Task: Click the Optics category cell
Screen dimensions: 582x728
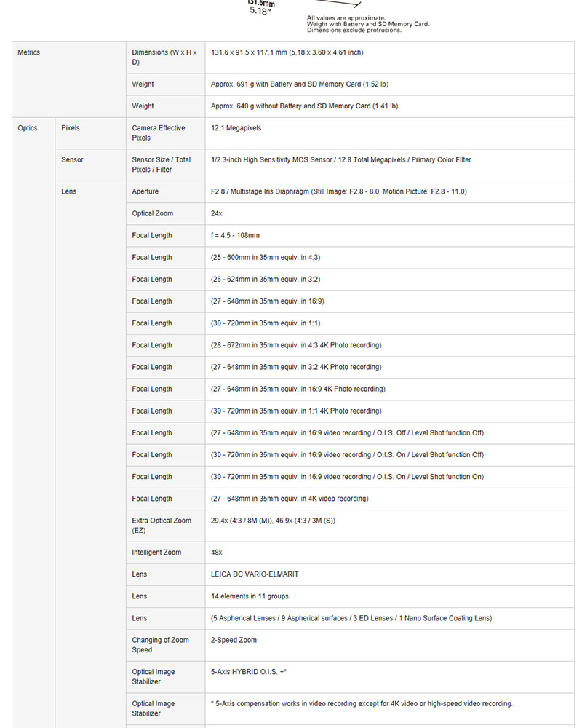Action: (28, 128)
